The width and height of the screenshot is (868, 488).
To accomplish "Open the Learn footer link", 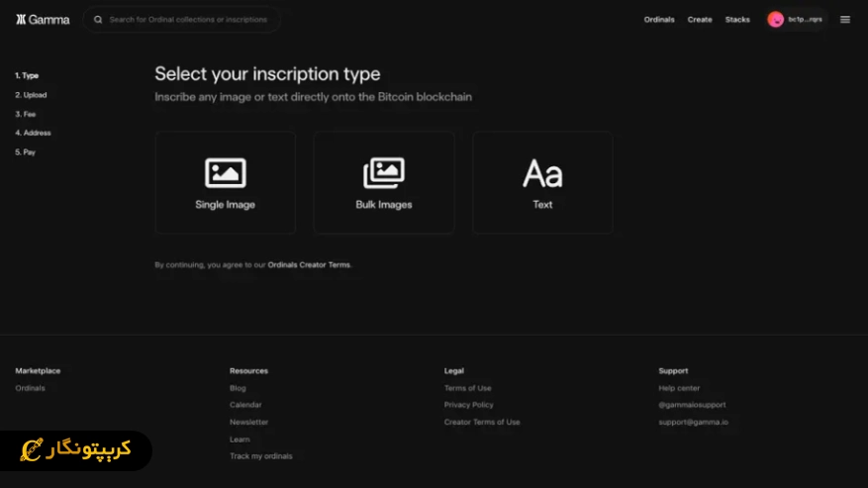I will point(240,439).
